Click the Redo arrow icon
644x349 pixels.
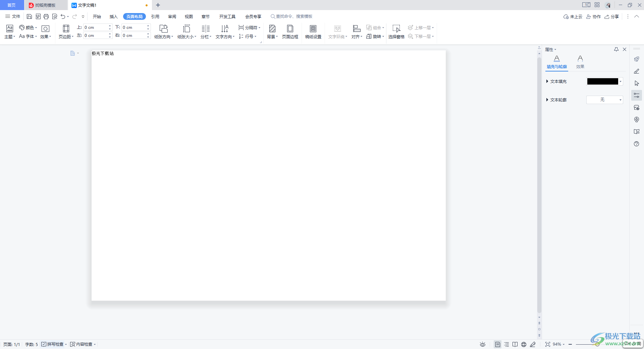pos(75,16)
